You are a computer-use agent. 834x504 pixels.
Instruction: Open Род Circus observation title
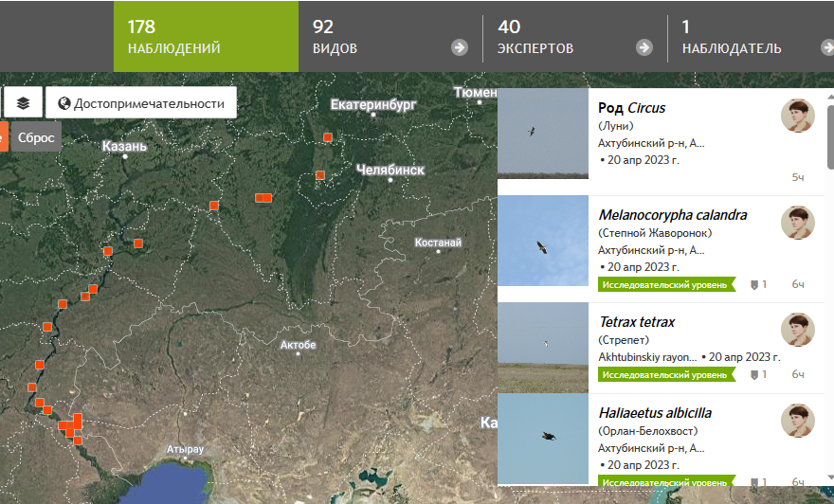(x=631, y=108)
